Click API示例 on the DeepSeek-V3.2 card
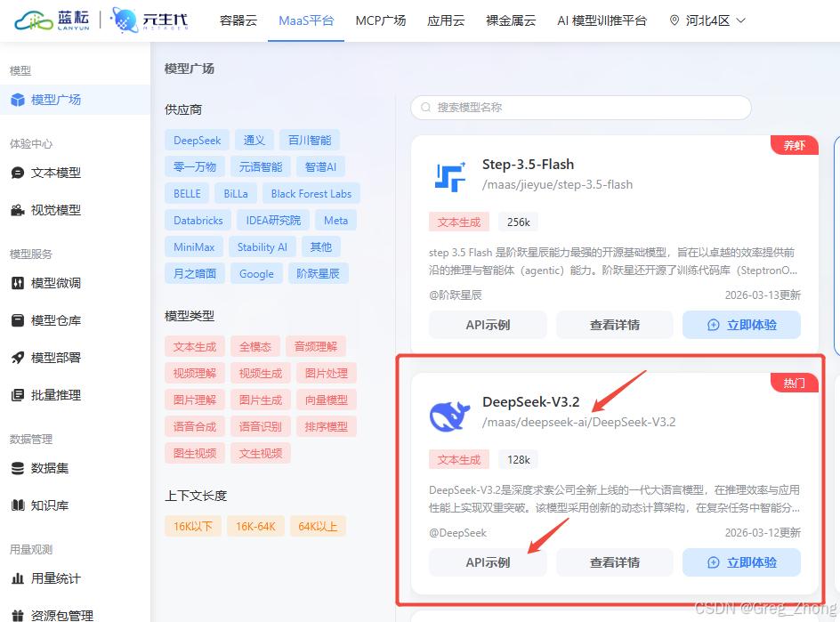The image size is (840, 622). [488, 562]
